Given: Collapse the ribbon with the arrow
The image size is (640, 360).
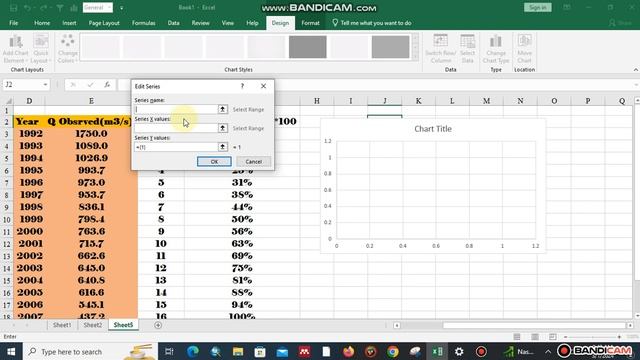Looking at the screenshot, I should (636, 70).
